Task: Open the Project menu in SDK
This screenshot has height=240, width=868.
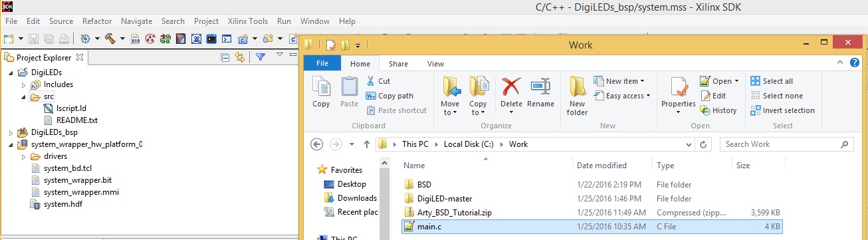Action: [x=206, y=21]
